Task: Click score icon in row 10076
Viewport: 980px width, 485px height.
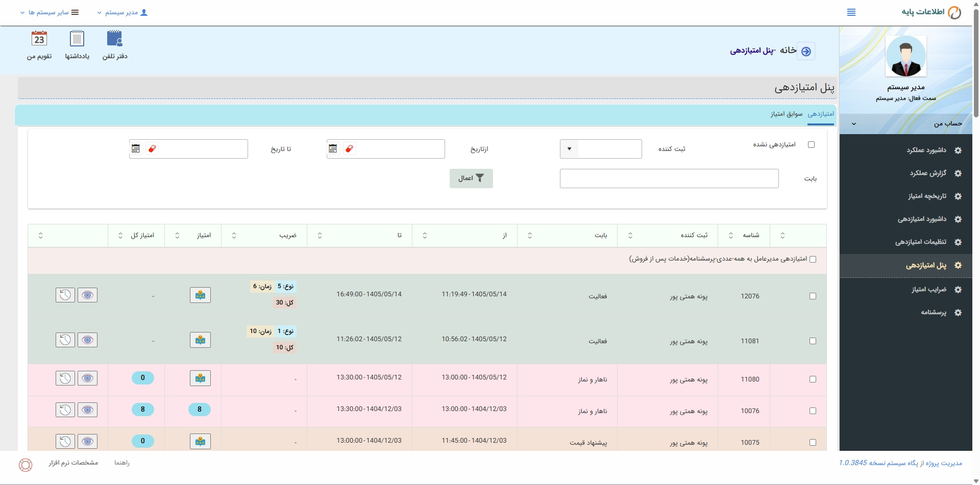Action: (x=200, y=410)
